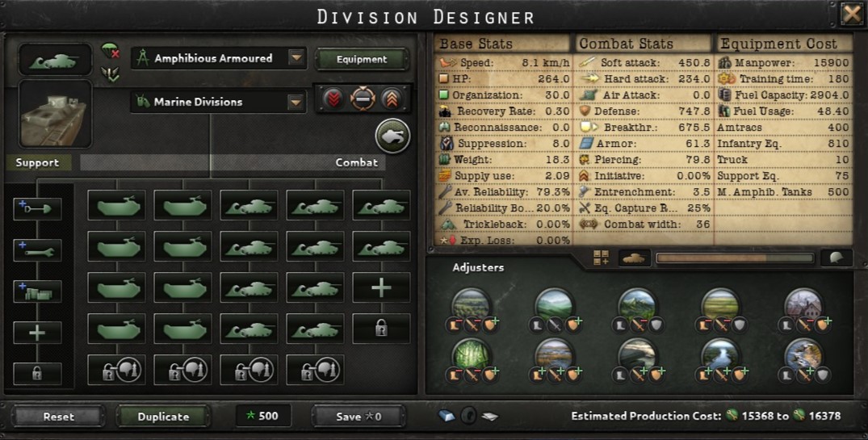Toggle the default equipment priority button
The image size is (868, 440).
(363, 99)
